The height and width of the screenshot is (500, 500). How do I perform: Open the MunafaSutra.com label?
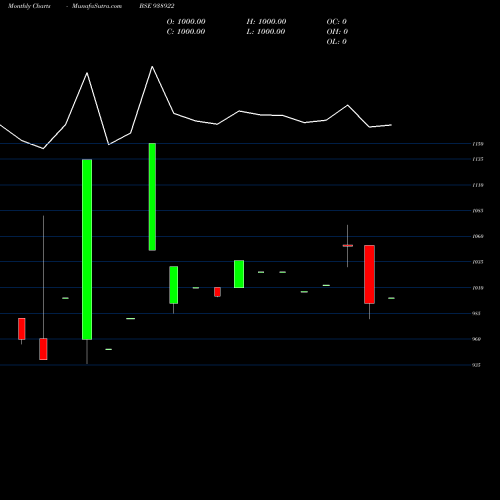(x=97, y=6)
